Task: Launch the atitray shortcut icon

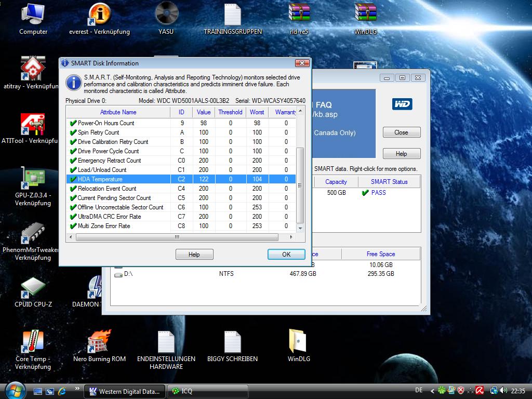Action: [33, 68]
